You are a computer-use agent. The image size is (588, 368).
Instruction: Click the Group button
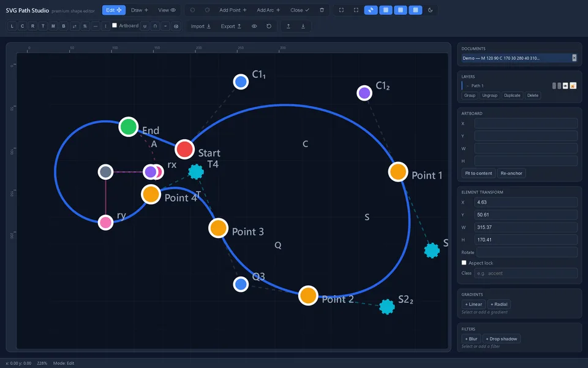470,96
